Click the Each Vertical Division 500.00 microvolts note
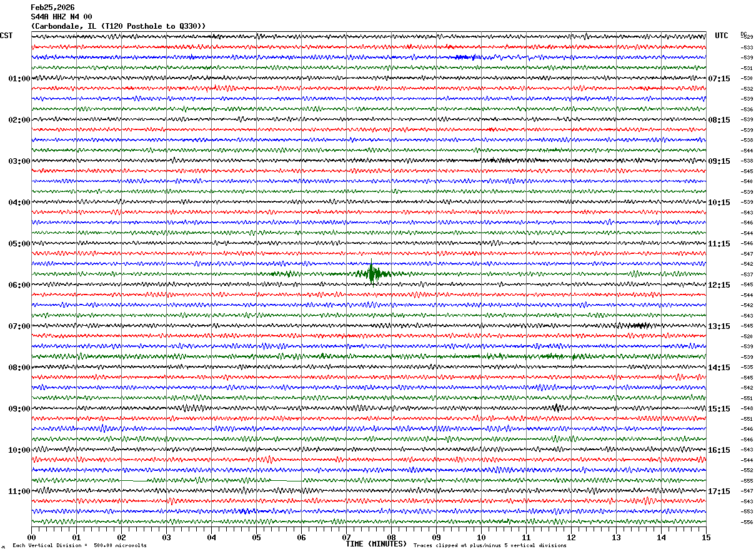 point(79,546)
